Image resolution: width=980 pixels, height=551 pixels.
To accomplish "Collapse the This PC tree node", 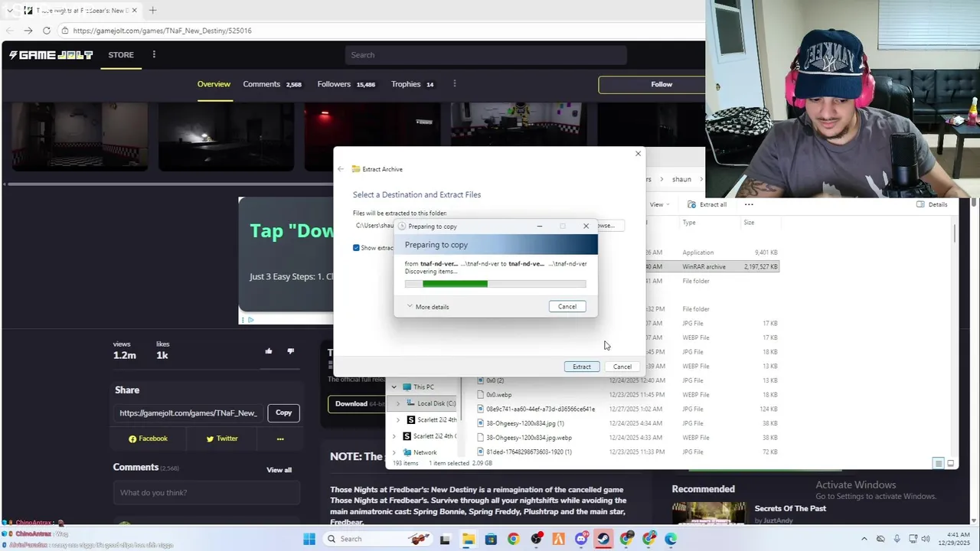I will 394,387.
